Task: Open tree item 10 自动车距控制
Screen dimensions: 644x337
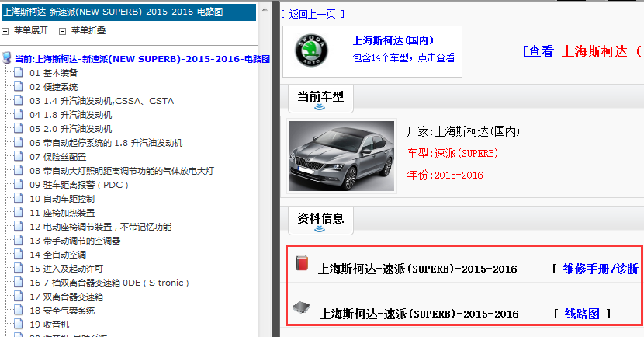Action: [62, 199]
